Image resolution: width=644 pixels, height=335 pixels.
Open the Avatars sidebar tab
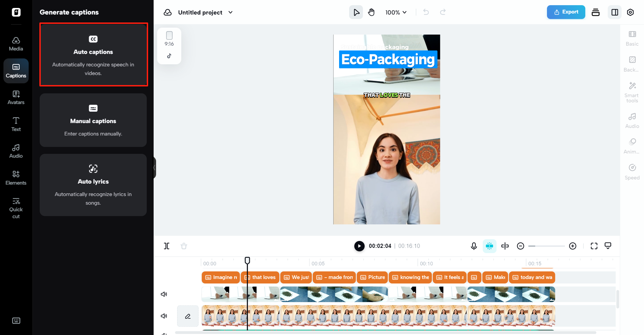[x=16, y=97]
